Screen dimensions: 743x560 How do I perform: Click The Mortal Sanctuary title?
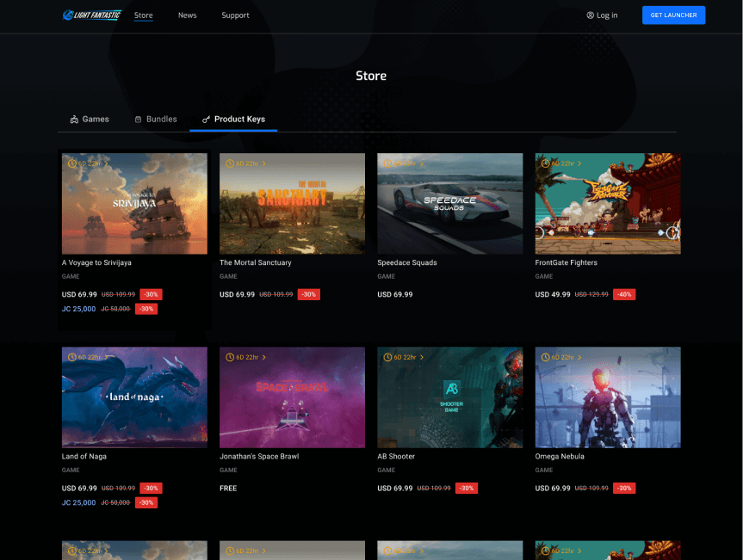[x=256, y=262]
